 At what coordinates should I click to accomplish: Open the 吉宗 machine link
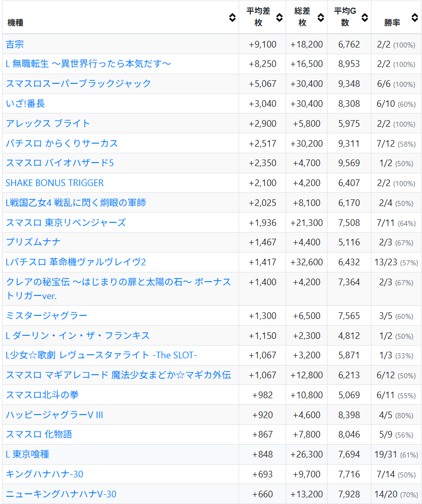15,44
